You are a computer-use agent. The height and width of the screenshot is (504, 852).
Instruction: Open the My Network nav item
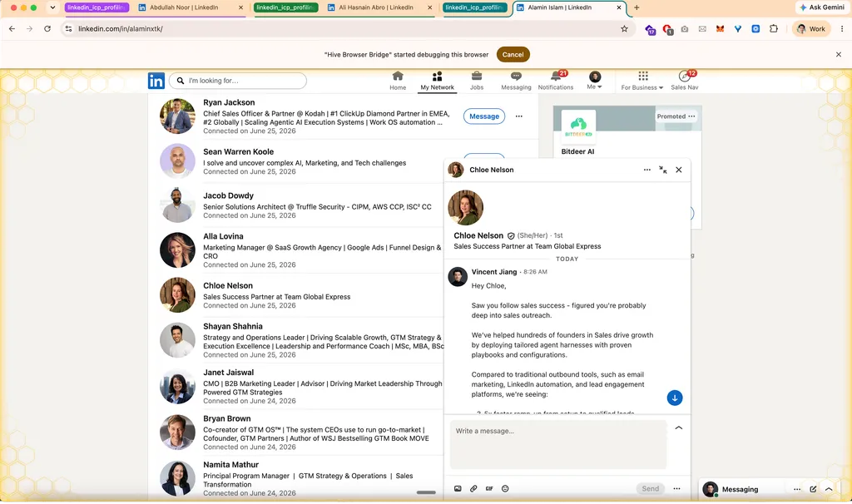(x=437, y=81)
